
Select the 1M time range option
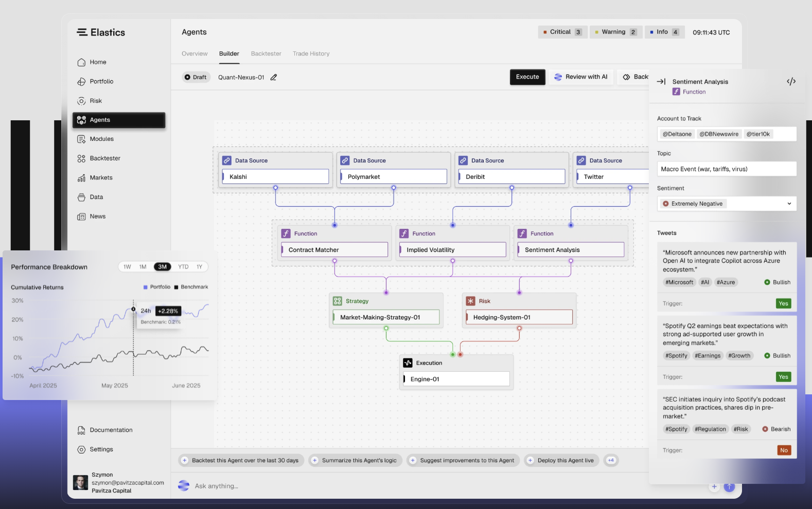143,267
